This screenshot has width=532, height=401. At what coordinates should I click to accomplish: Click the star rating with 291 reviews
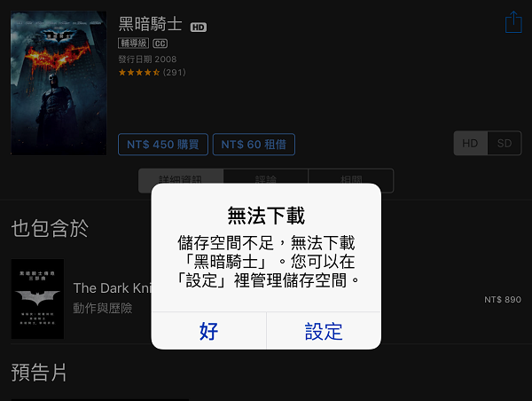coord(152,73)
